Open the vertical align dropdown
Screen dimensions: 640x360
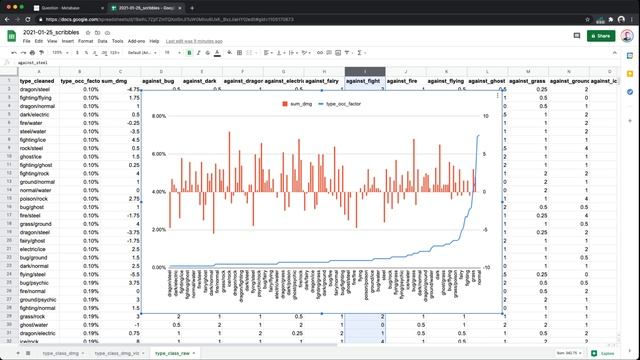pyautogui.click(x=280, y=53)
